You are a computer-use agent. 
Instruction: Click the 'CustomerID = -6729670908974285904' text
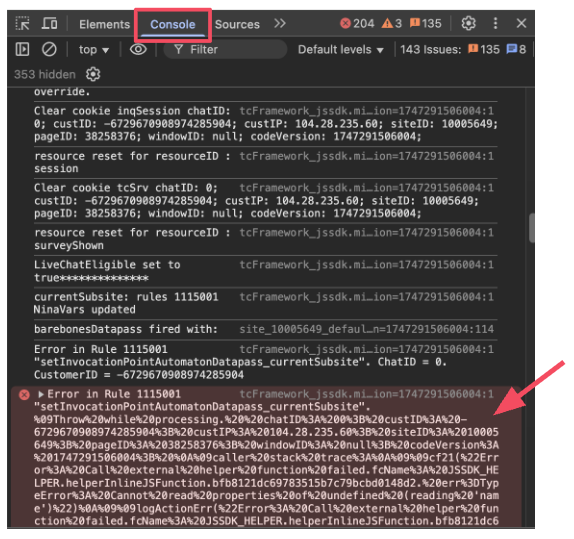tap(139, 375)
